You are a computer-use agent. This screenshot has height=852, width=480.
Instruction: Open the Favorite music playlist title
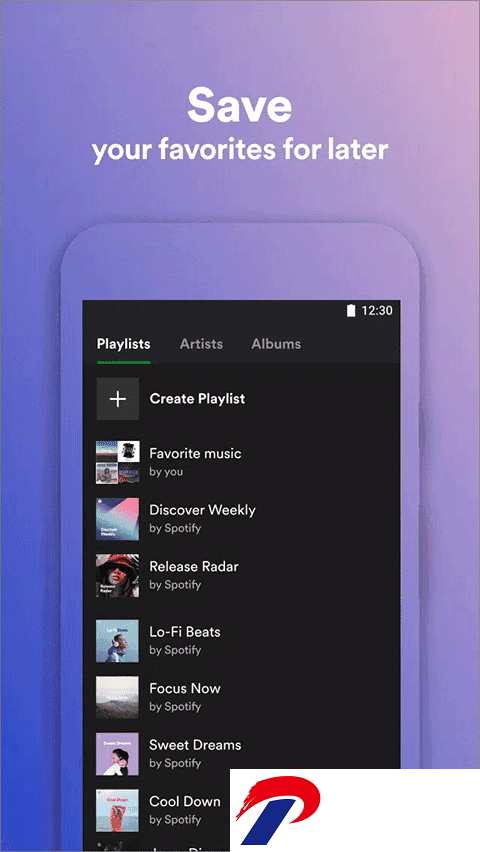click(x=195, y=453)
